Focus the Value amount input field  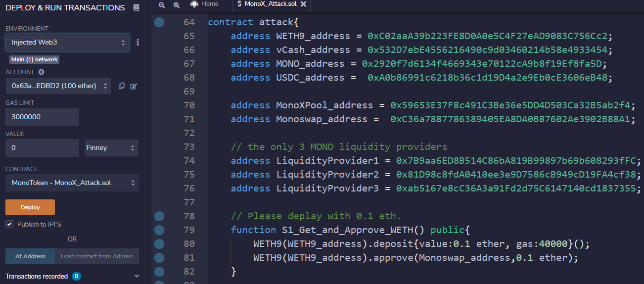click(x=42, y=148)
